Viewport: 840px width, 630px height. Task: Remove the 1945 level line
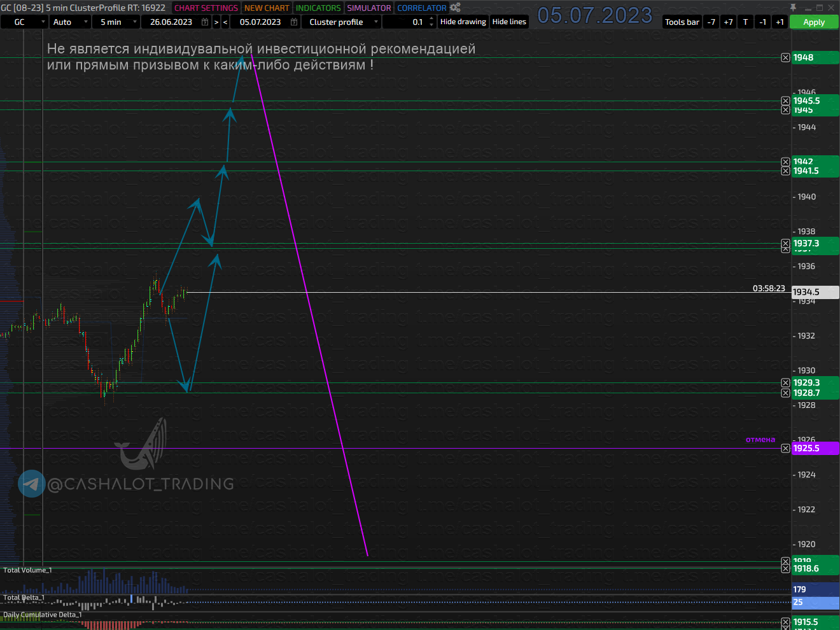click(x=785, y=110)
